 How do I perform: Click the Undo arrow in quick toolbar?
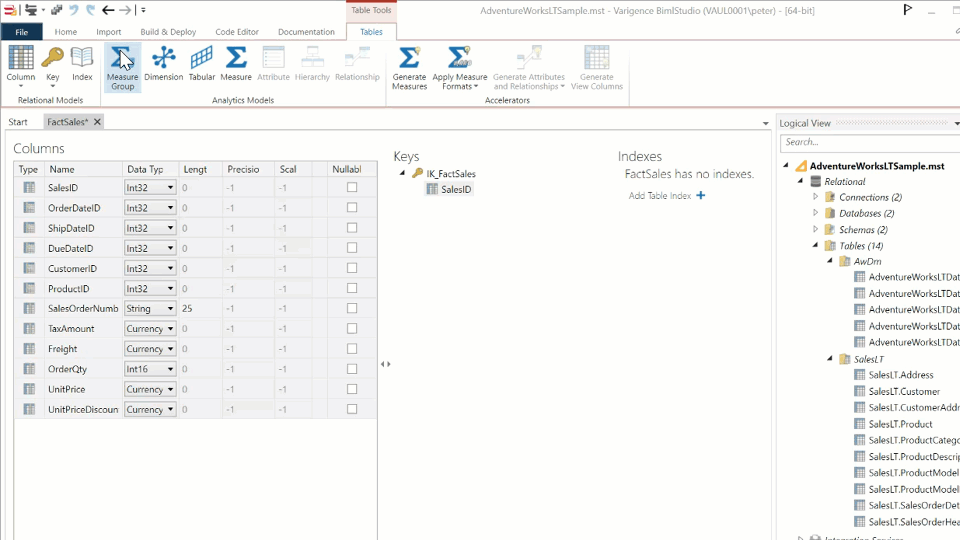(74, 10)
